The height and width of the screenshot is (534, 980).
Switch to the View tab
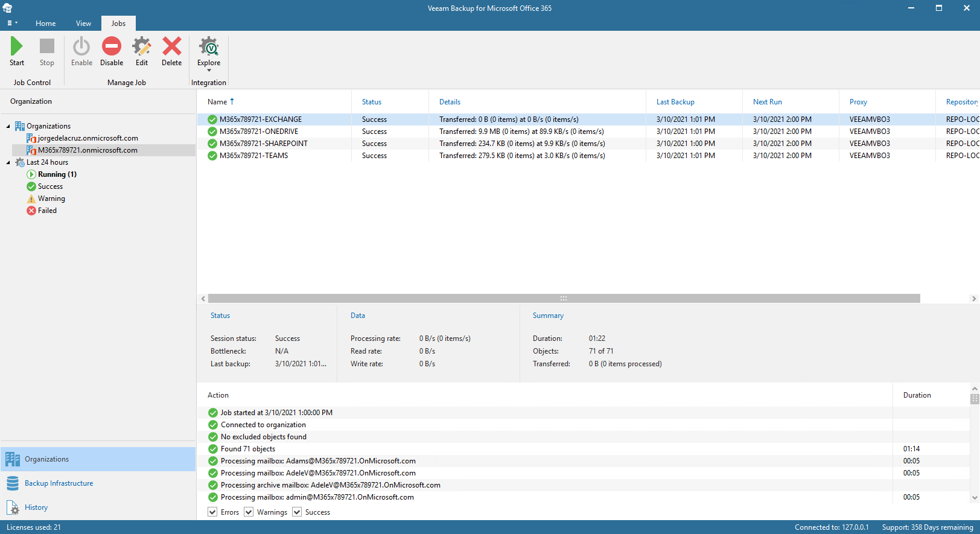(x=84, y=24)
